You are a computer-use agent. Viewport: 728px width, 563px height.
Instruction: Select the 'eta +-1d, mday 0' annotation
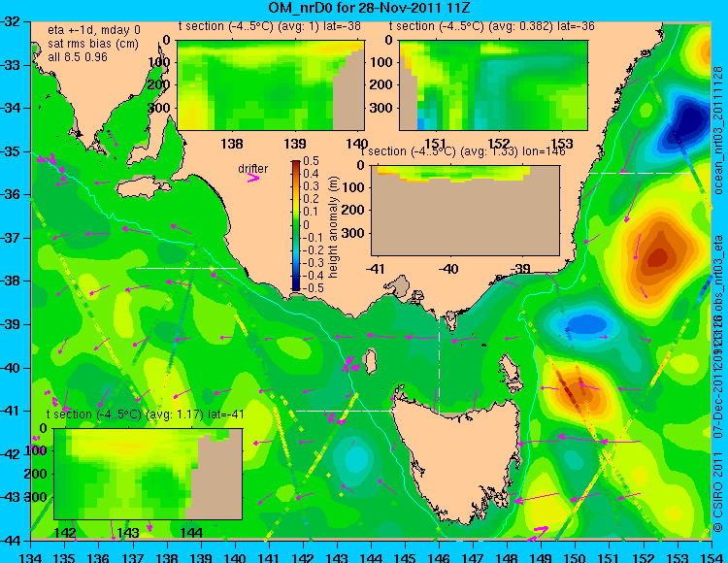coord(94,30)
